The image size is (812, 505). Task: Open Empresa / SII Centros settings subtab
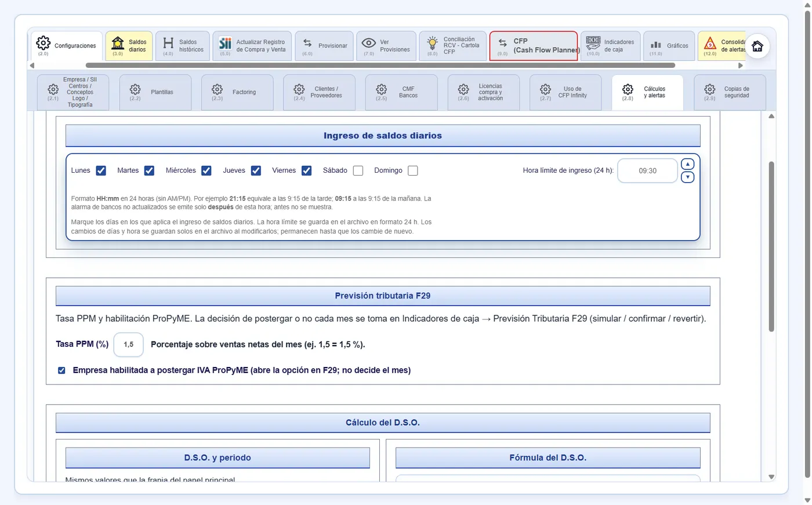[73, 92]
